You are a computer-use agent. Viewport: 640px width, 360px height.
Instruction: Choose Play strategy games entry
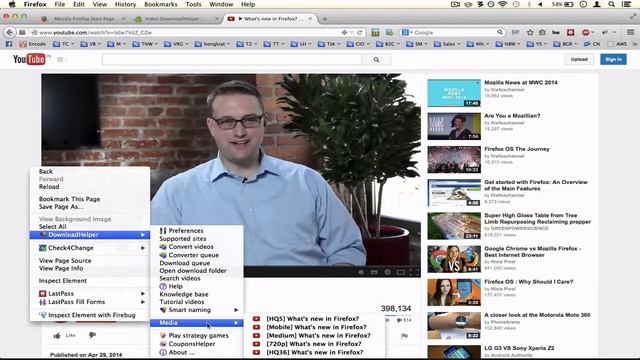(x=197, y=335)
